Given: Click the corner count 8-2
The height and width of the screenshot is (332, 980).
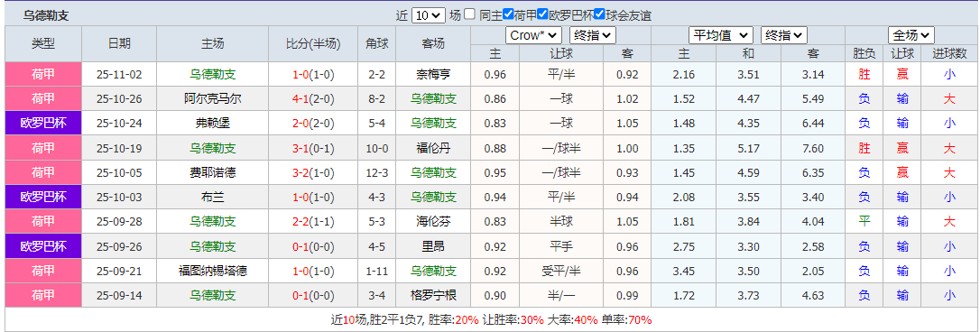Looking at the screenshot, I should [377, 98].
